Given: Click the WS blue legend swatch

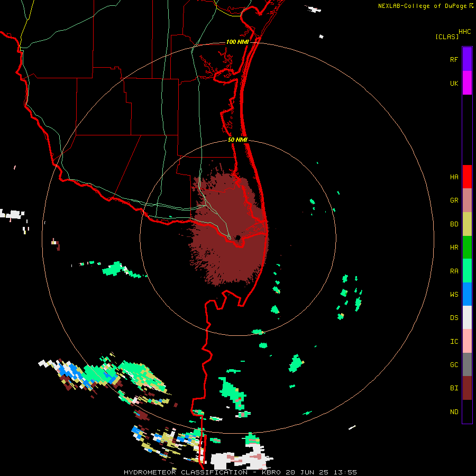Looking at the screenshot, I should pos(467,294).
